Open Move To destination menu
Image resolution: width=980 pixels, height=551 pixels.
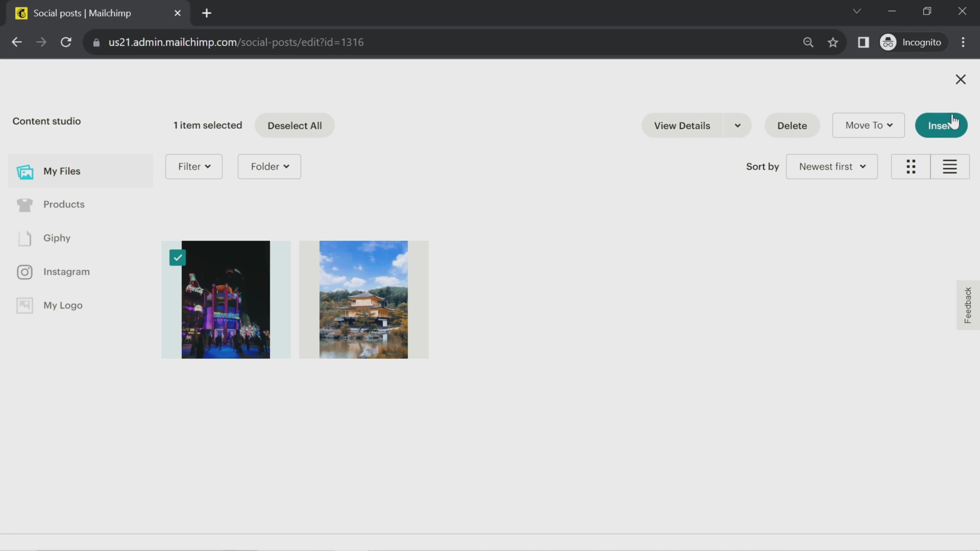(x=869, y=125)
